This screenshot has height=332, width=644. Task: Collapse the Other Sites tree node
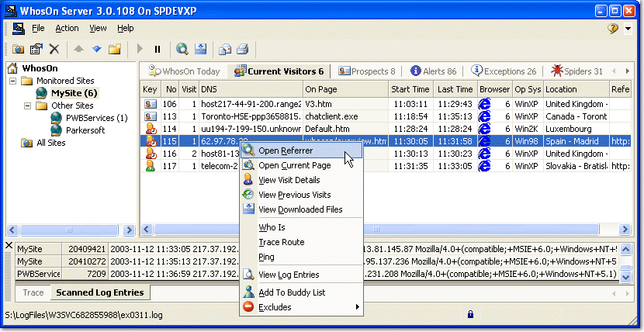(28, 105)
